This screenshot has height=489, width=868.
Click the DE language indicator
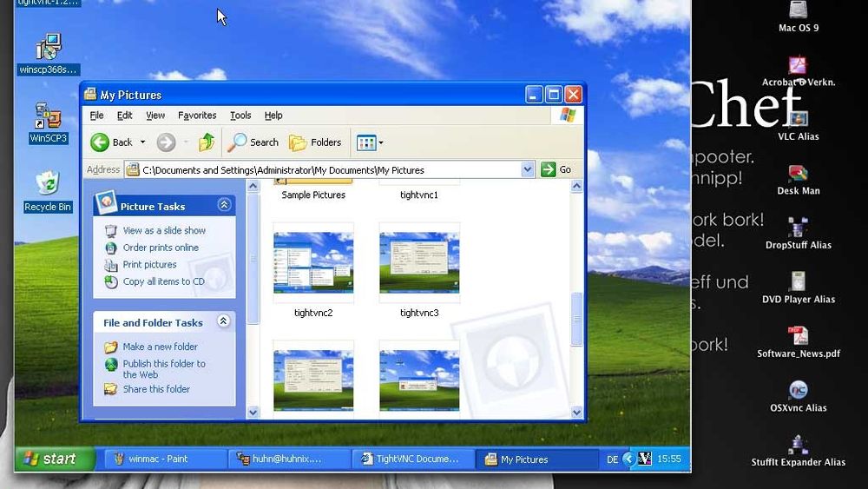coord(612,459)
